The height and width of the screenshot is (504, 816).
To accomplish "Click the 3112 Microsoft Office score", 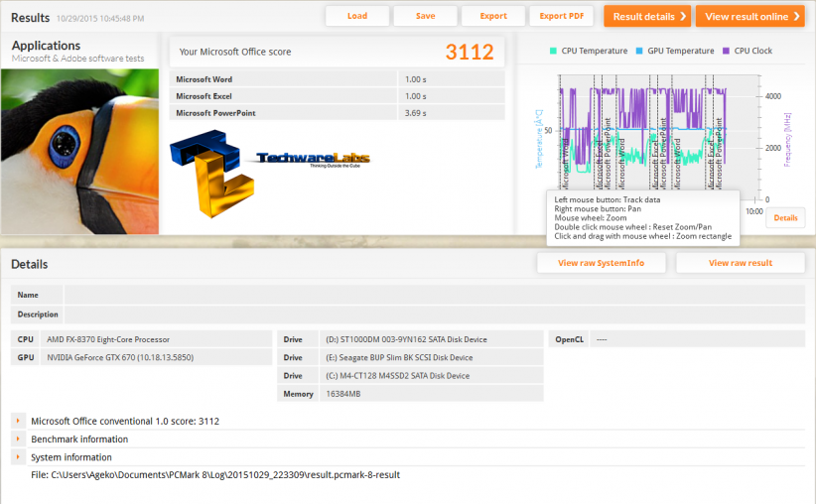I will 470,52.
